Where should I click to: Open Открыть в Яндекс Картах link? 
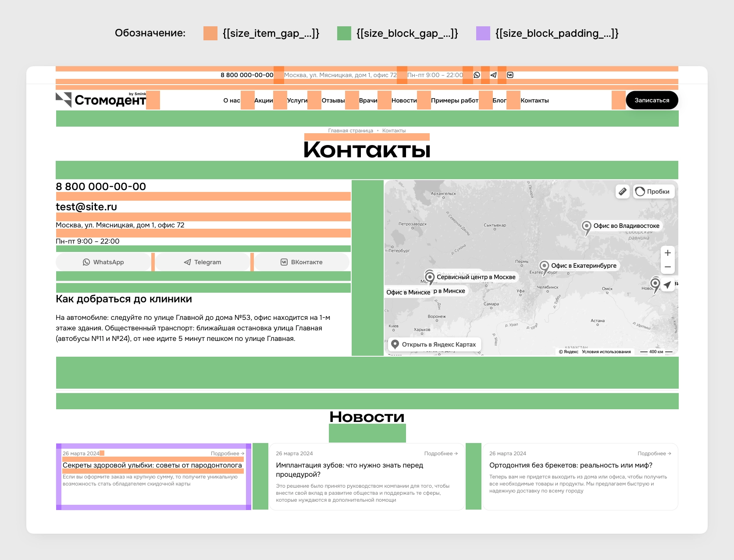coord(434,344)
